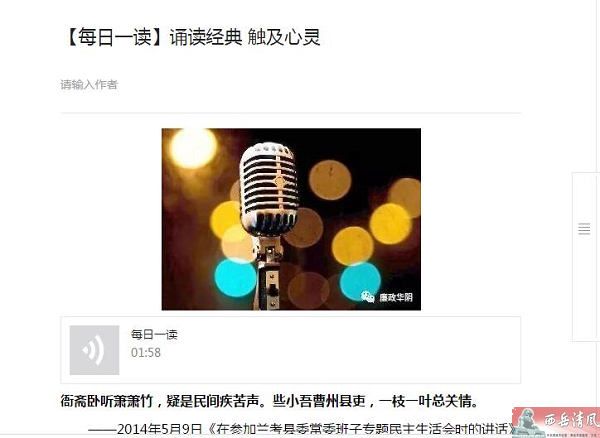Click the 2014年5月9日 citation line
This screenshot has width=600, height=438.
pos(302,429)
